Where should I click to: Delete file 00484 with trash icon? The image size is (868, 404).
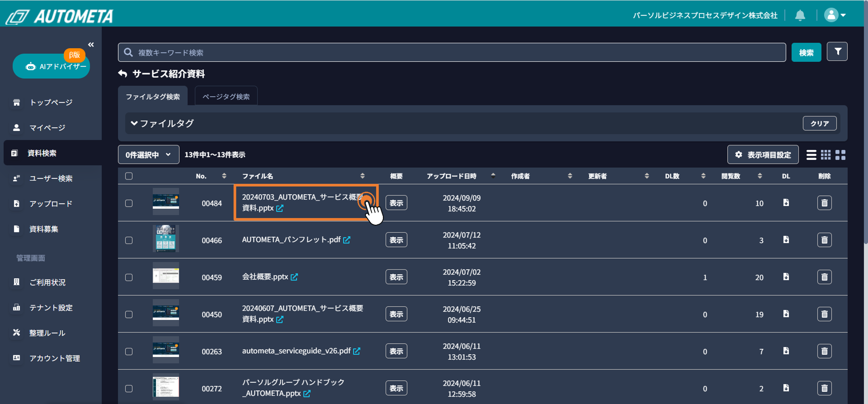point(825,203)
